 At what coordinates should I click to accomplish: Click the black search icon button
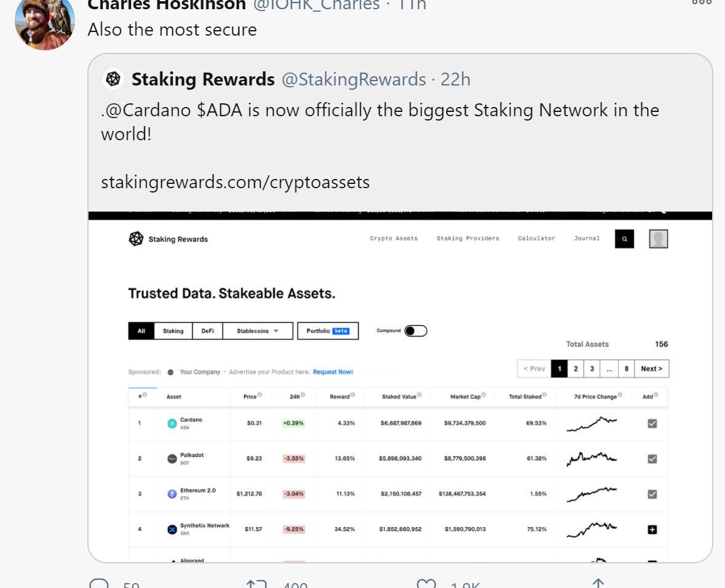coord(624,239)
